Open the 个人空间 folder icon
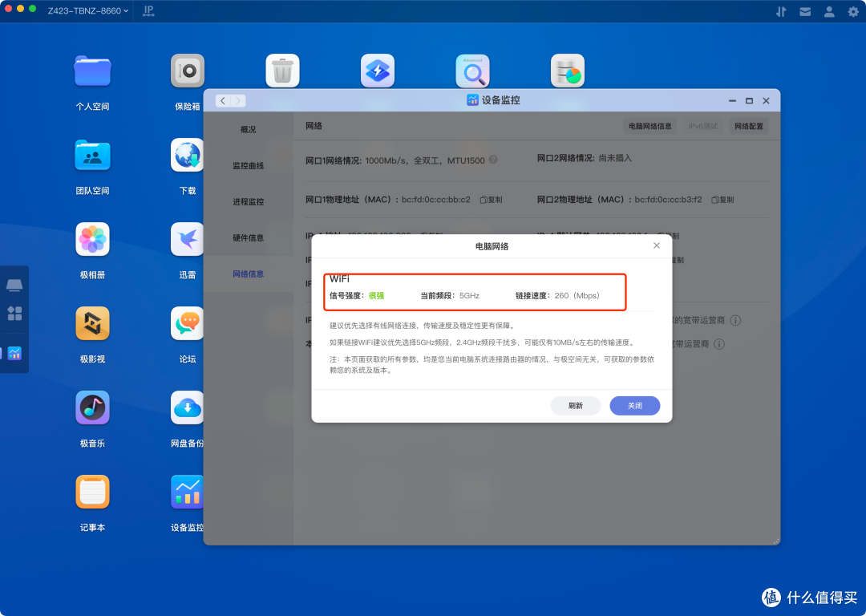Image resolution: width=866 pixels, height=616 pixels. [92, 71]
